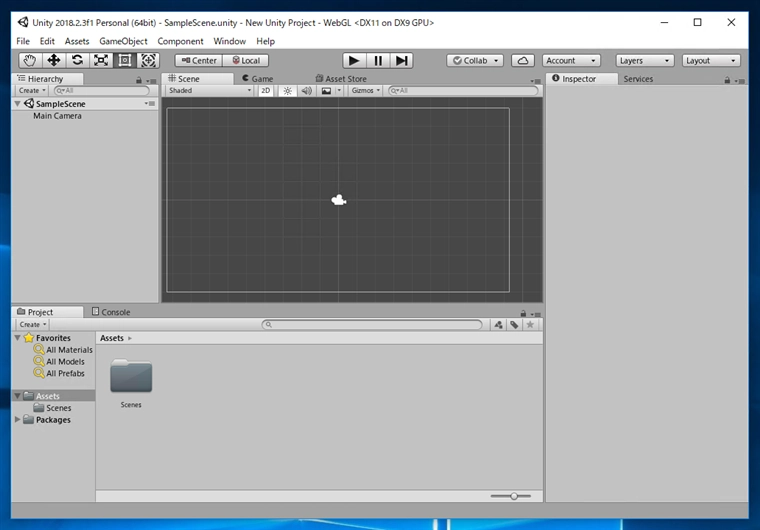Select Scenes folder in project tree

(53, 408)
